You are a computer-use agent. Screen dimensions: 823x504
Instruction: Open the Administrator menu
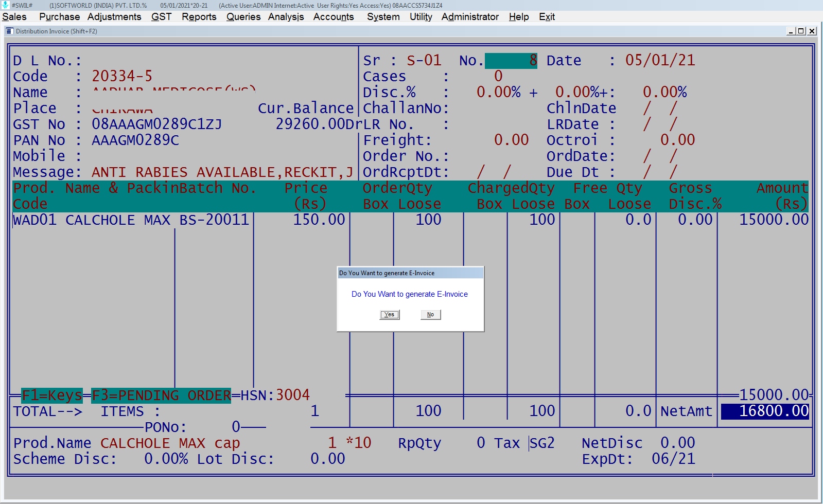tap(470, 17)
